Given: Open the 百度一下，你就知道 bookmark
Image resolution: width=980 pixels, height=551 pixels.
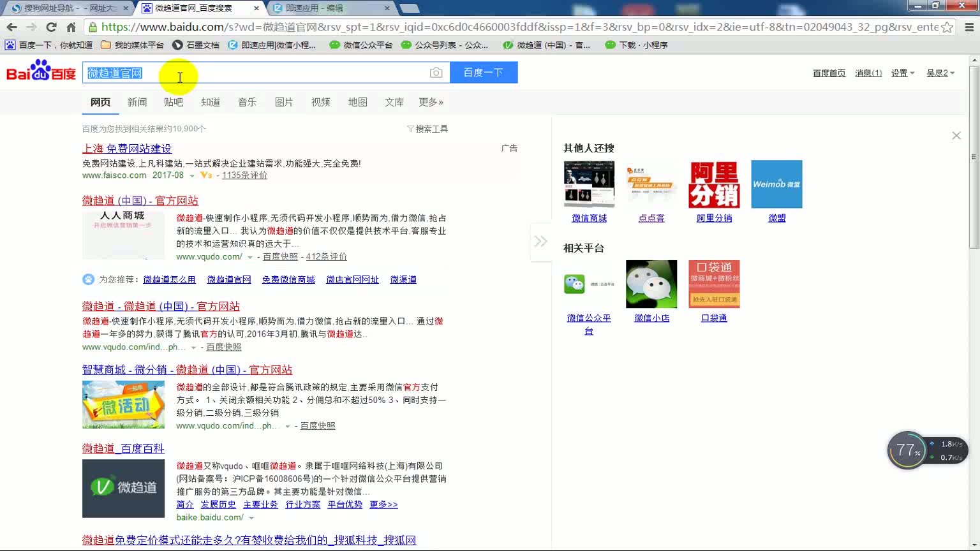Looking at the screenshot, I should (x=49, y=45).
